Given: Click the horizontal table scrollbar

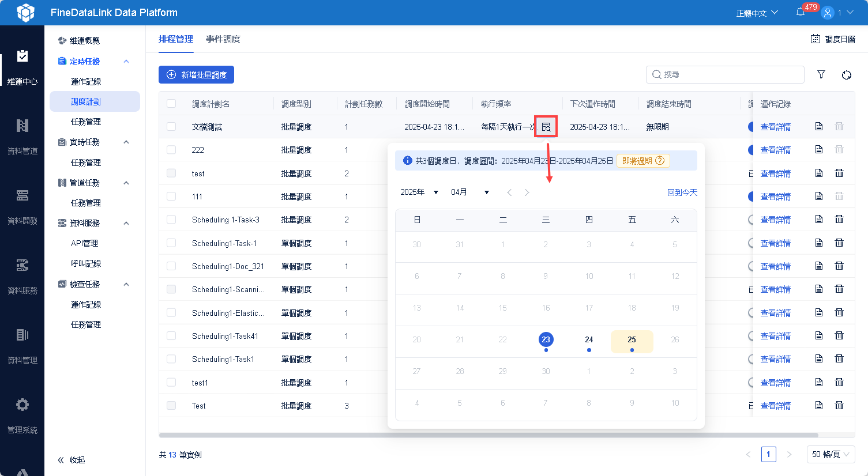Looking at the screenshot, I should [488, 435].
